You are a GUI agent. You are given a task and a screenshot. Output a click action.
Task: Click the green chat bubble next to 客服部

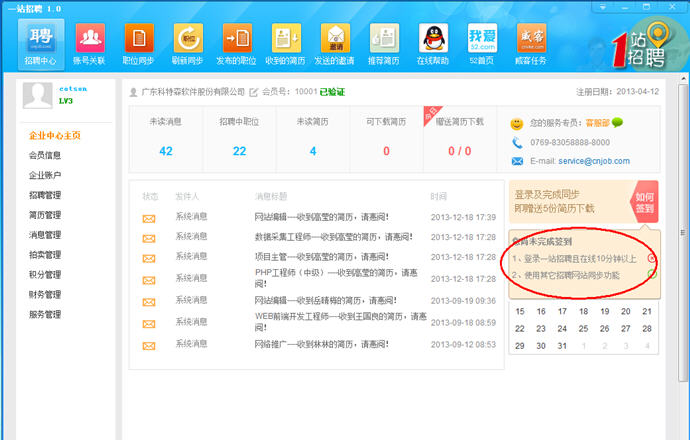[x=617, y=122]
